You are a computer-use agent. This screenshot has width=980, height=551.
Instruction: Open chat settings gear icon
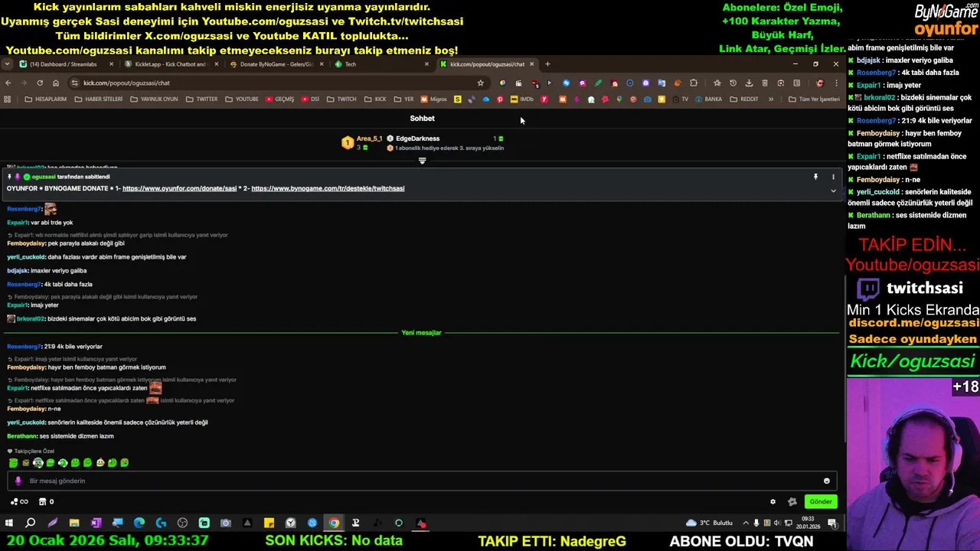click(773, 501)
